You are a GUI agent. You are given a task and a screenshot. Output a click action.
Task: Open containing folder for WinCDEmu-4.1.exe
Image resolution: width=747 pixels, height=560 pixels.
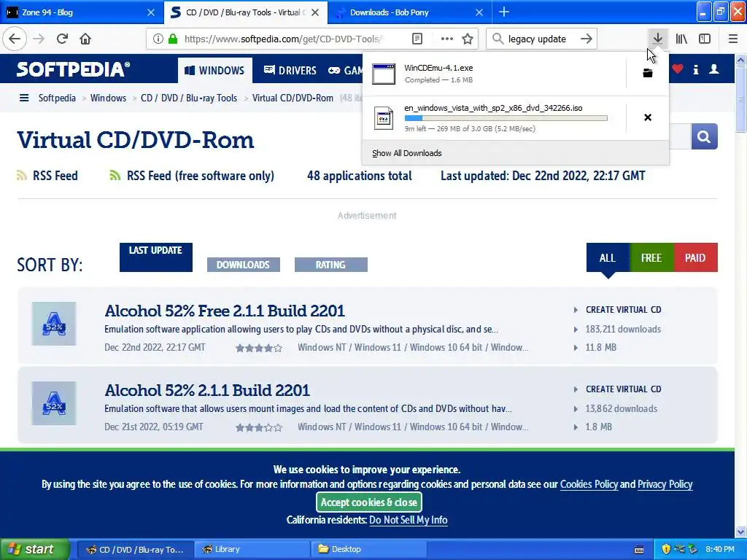tap(648, 73)
